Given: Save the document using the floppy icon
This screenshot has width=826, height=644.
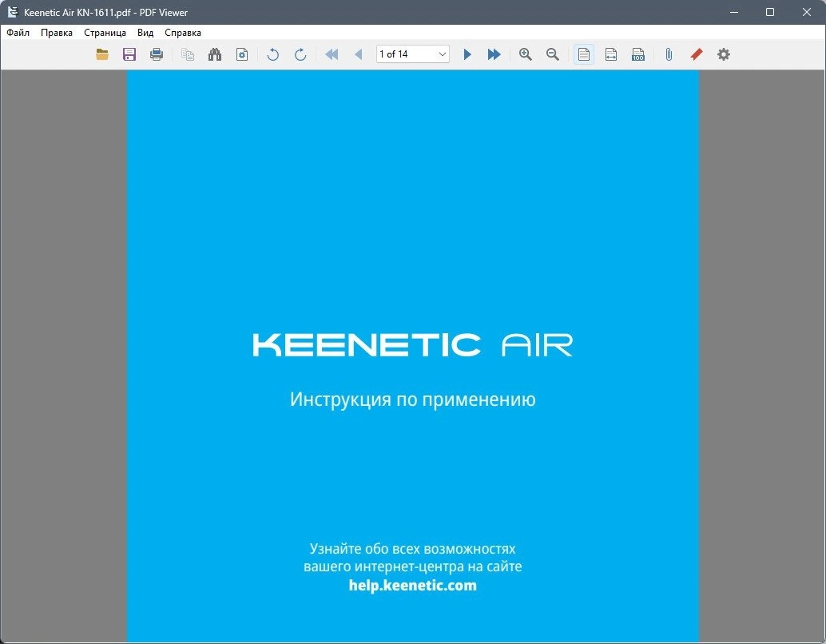Looking at the screenshot, I should pyautogui.click(x=129, y=54).
